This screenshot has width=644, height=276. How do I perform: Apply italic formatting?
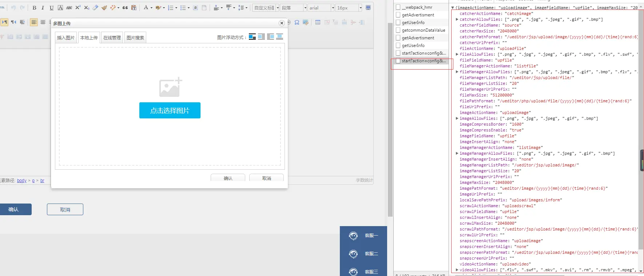[x=43, y=8]
